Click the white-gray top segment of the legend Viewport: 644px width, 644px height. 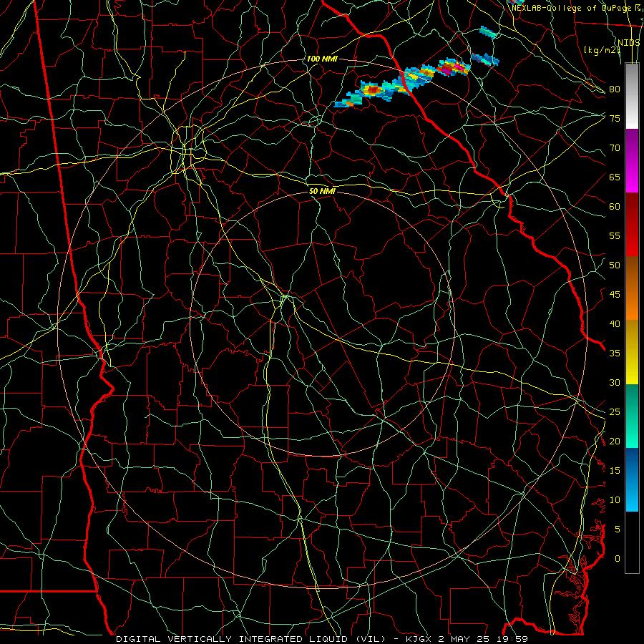point(632,96)
